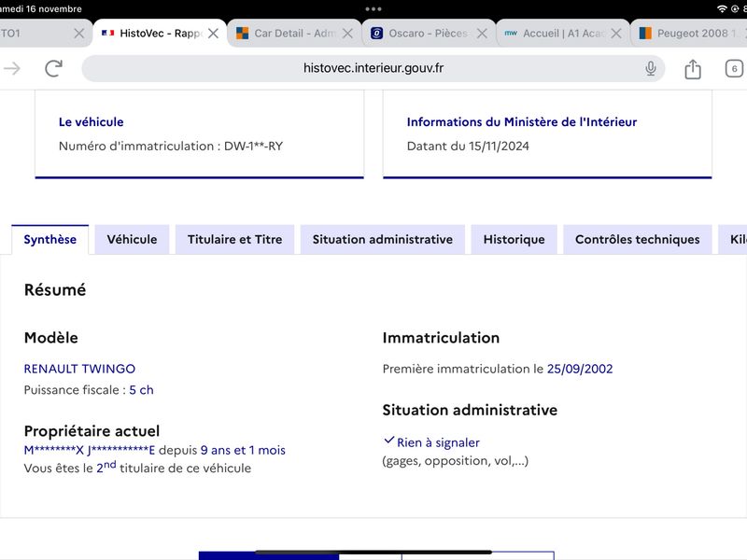Open the Titulaire et Titre tab
This screenshot has width=747, height=560.
[x=235, y=240]
